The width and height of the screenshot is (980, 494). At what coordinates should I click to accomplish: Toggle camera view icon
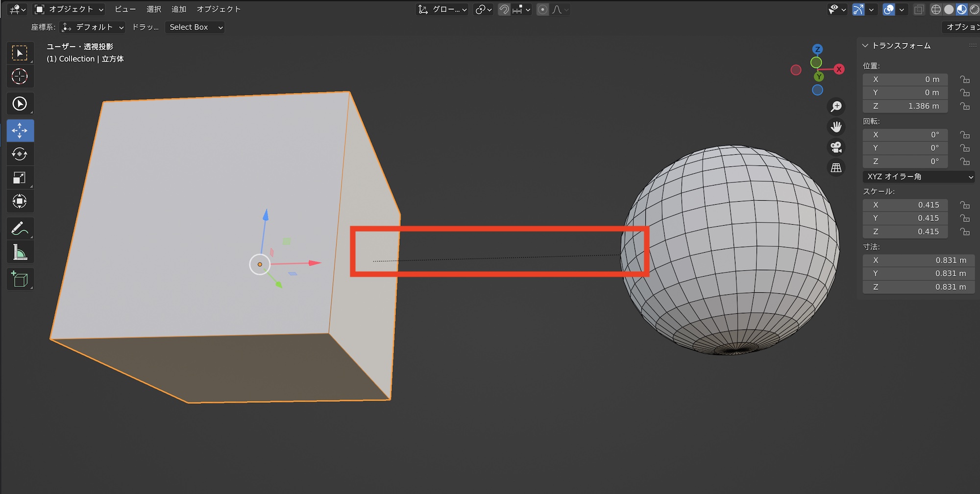tap(836, 147)
